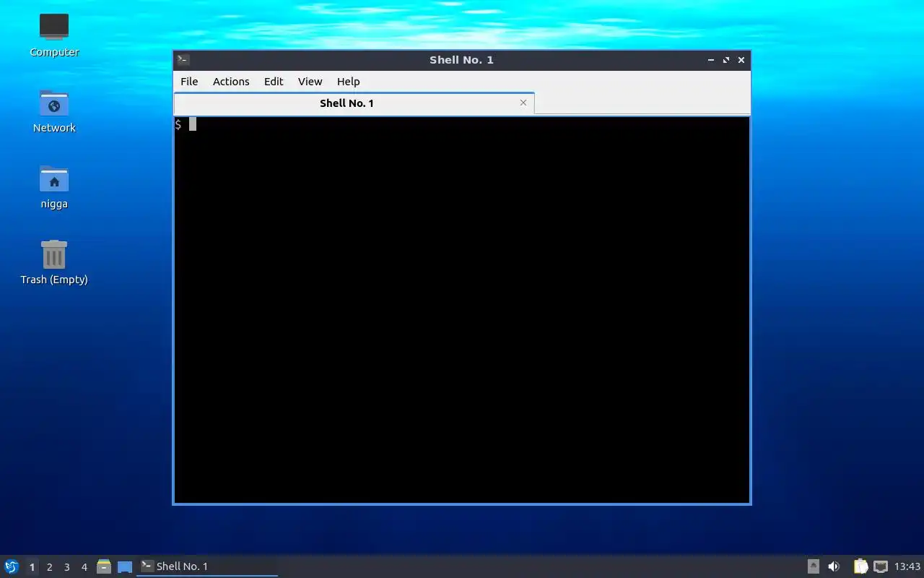Screen dimensions: 924x578
Task: Click the 13:43 clock in the panel
Action: click(907, 566)
